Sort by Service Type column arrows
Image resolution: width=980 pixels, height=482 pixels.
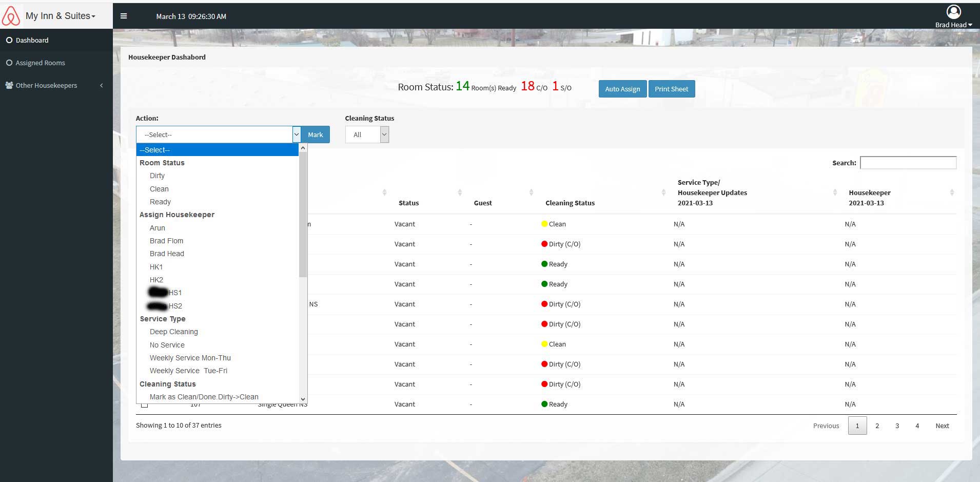(x=835, y=192)
